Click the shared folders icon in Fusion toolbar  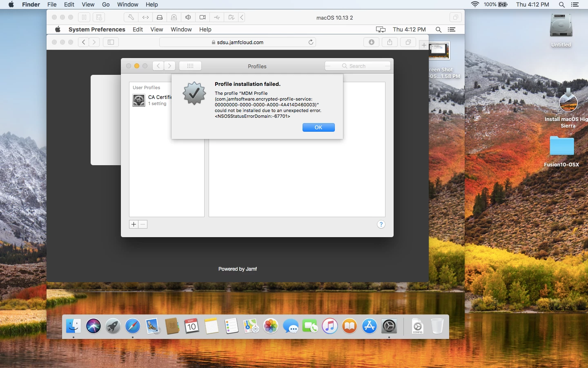click(x=231, y=17)
